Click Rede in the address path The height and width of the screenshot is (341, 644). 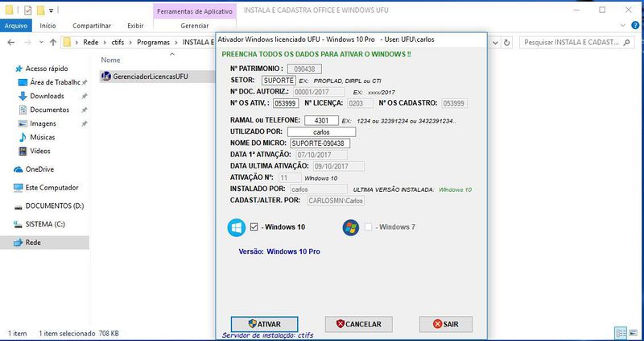tap(91, 43)
